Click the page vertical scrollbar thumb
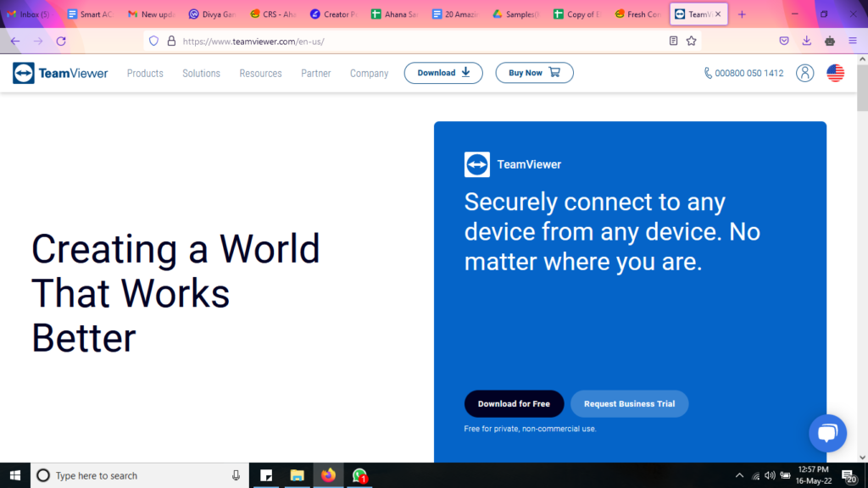The image size is (868, 488). [x=862, y=87]
